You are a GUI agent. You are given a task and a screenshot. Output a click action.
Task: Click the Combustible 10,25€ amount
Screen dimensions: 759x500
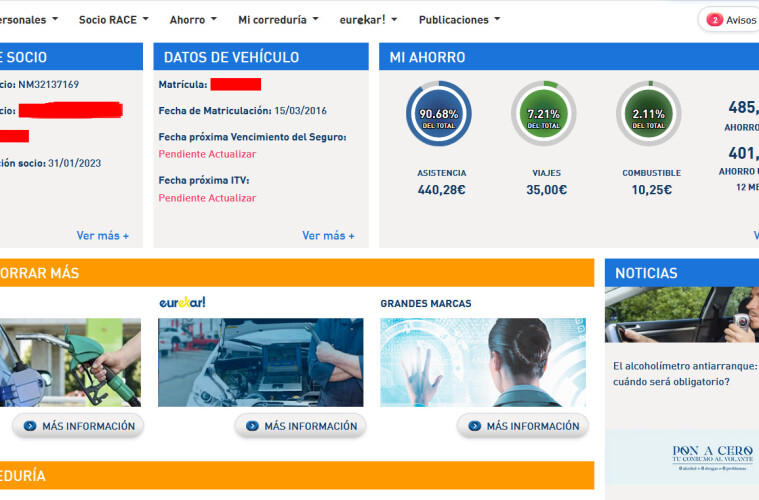point(652,190)
